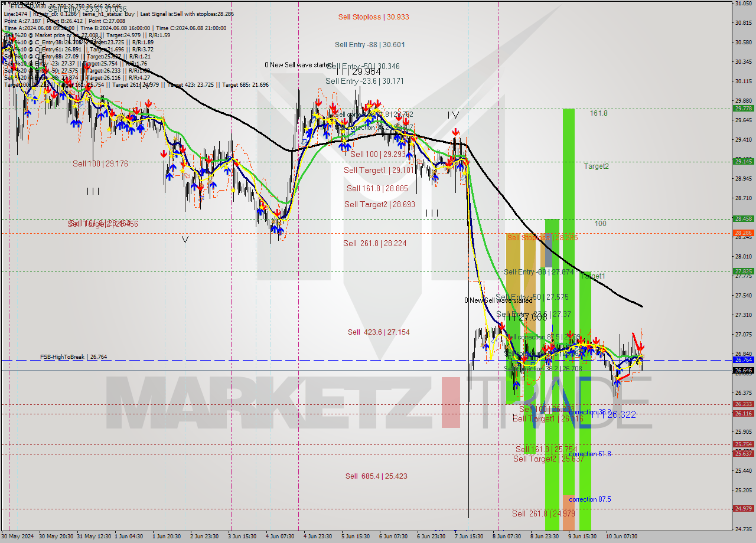The image size is (756, 543).
Task: Click the '4 Jun 23:30' time axis label
Action: (317, 537)
